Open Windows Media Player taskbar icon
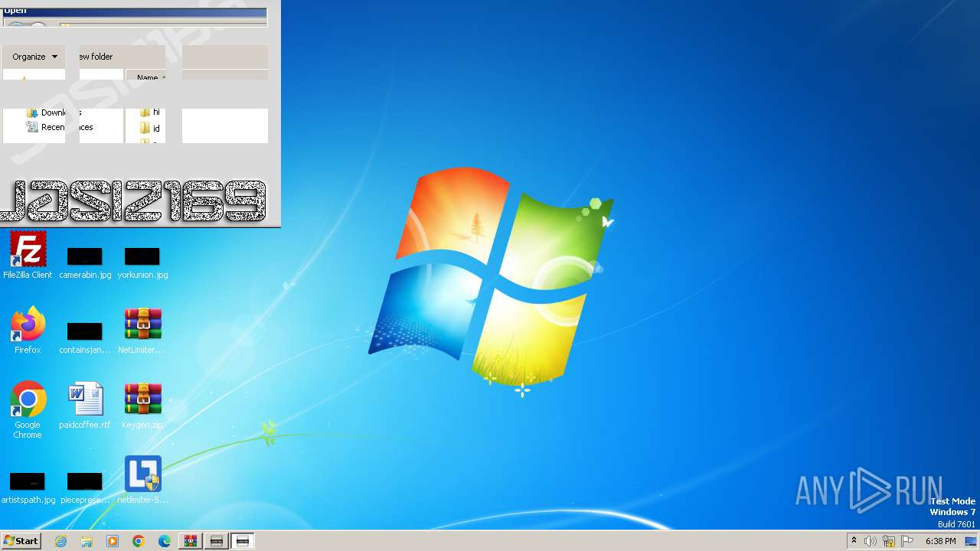The height and width of the screenshot is (551, 980). (x=113, y=541)
